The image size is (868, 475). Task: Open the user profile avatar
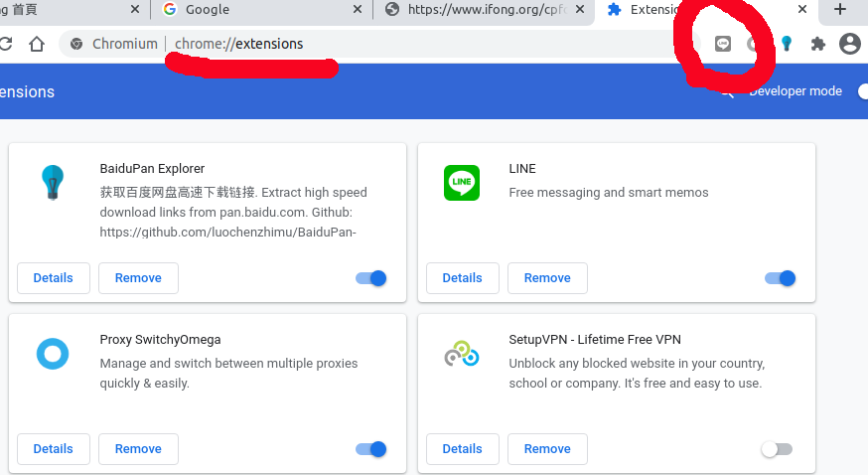(849, 44)
